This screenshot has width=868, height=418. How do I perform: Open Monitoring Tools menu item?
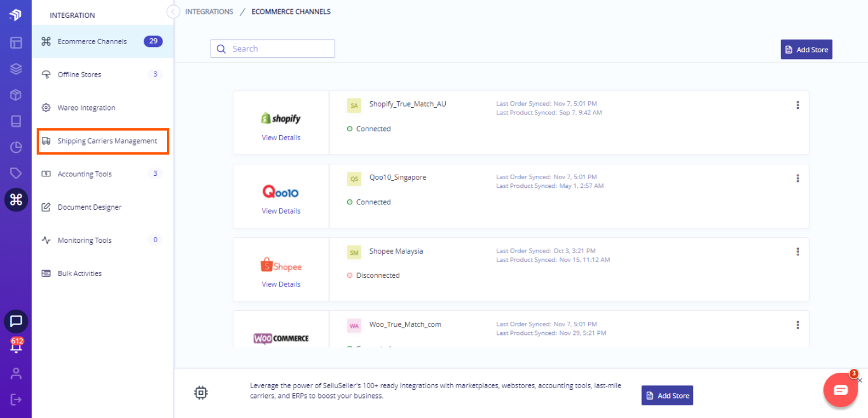click(x=103, y=240)
